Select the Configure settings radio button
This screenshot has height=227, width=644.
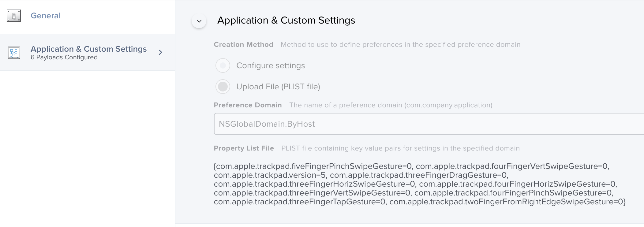(223, 65)
